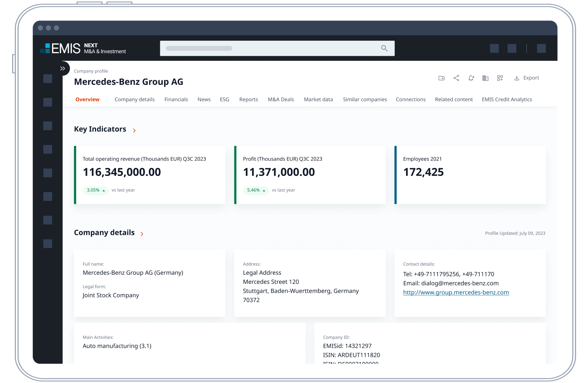Click inside the top search field

point(266,48)
